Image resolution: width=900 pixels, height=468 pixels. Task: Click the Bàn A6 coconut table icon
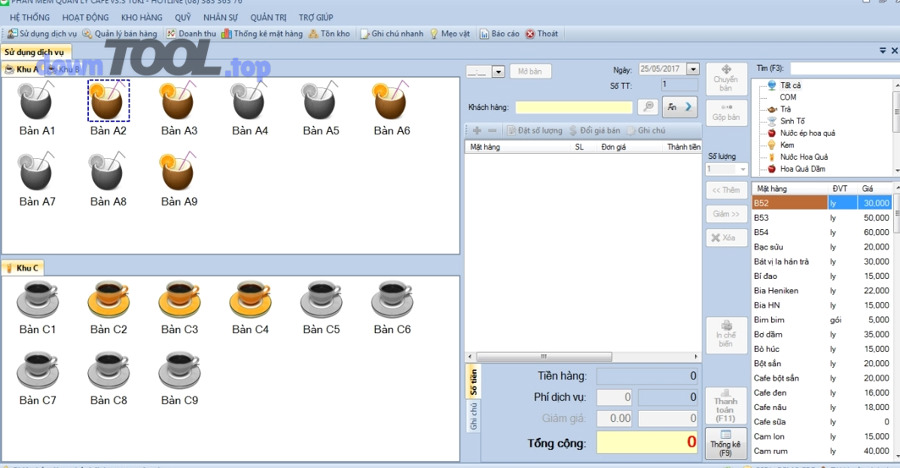coord(391,100)
